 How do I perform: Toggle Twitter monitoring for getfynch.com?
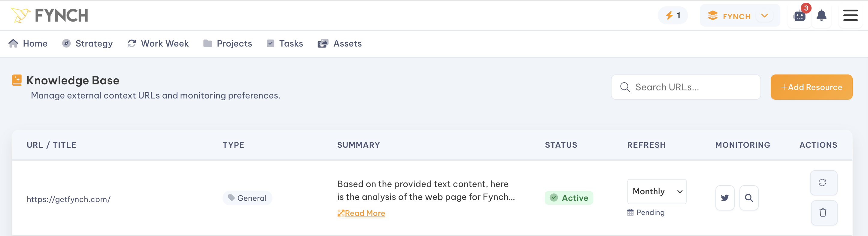click(x=725, y=198)
